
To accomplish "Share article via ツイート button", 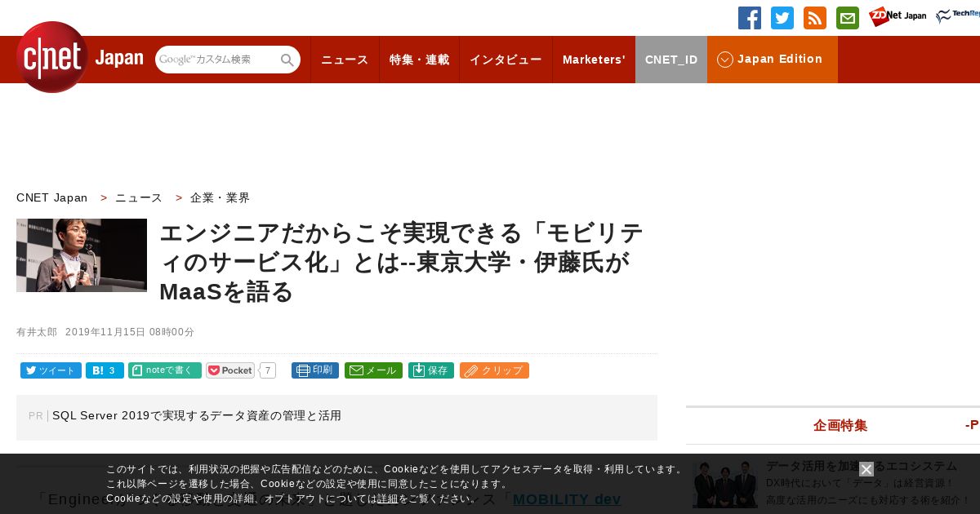I will [x=51, y=370].
